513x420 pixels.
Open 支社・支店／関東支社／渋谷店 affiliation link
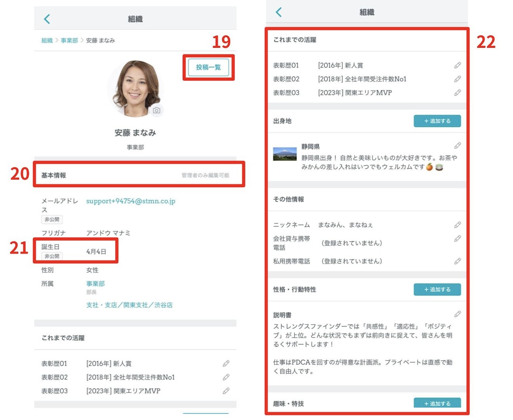[129, 305]
